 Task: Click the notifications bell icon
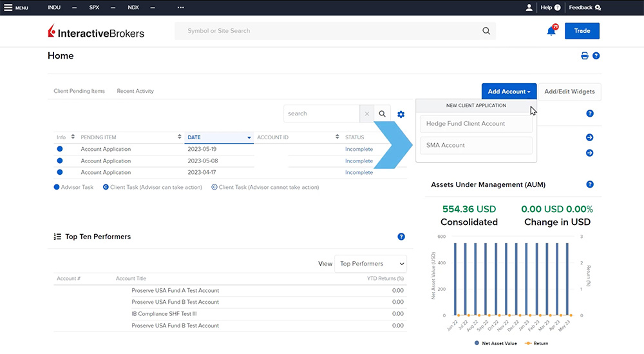tap(551, 31)
